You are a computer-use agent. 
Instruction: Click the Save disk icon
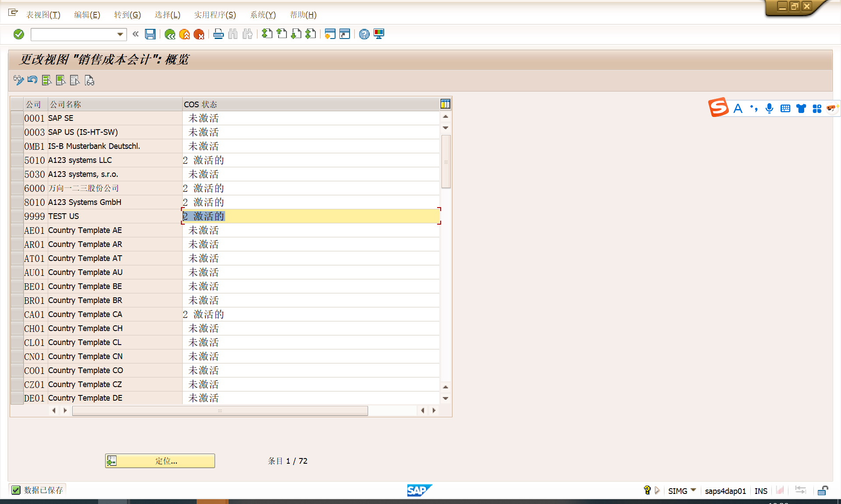pos(150,34)
